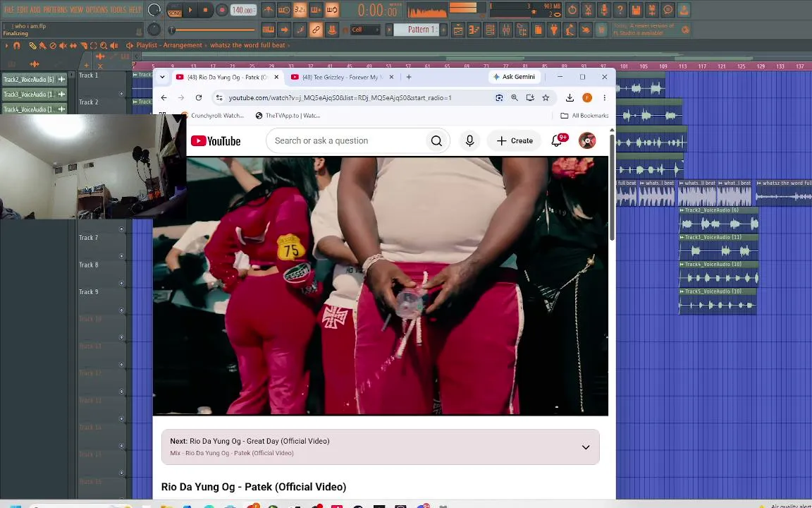Screen dimensions: 812x508
Task: Select the Delete tool in playlist toolbar
Action: 53,46
